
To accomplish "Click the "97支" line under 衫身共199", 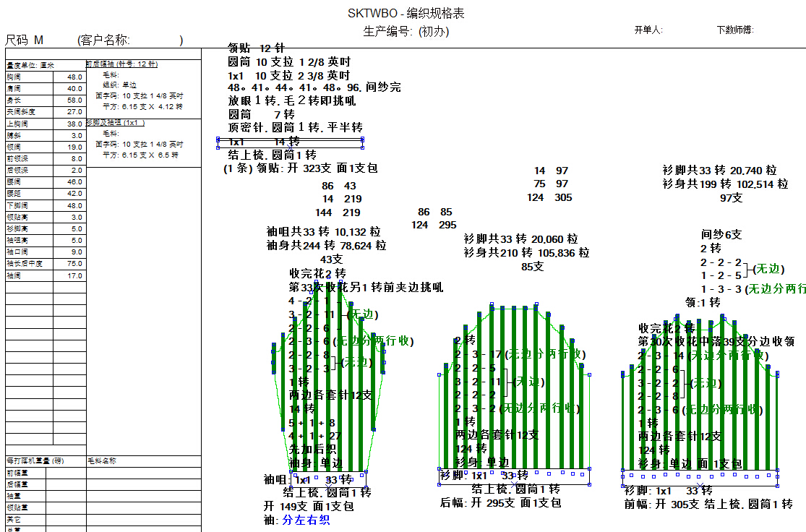I will (731, 198).
